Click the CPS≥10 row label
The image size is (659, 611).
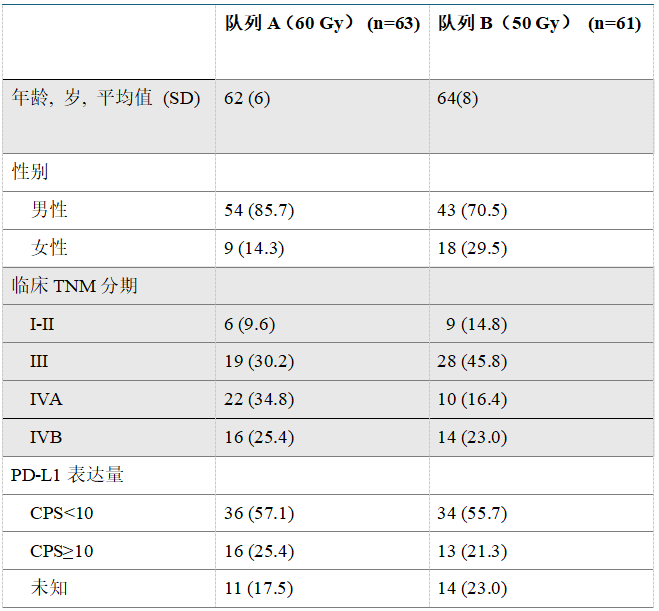click(x=62, y=551)
